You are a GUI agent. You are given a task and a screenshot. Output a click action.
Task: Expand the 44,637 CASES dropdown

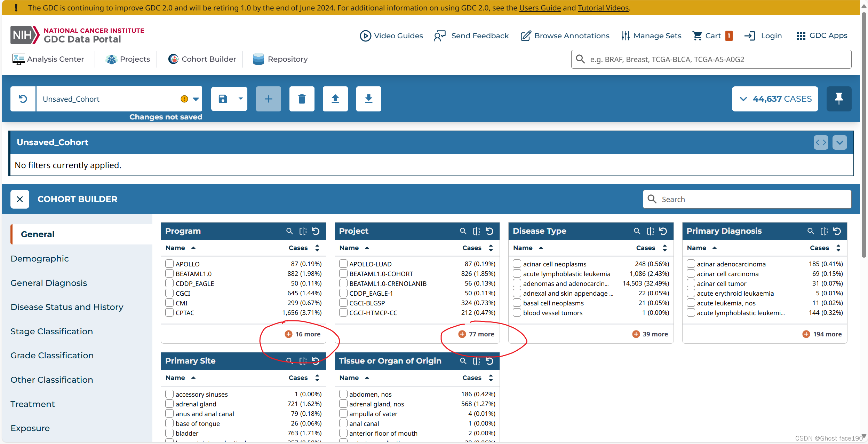774,99
